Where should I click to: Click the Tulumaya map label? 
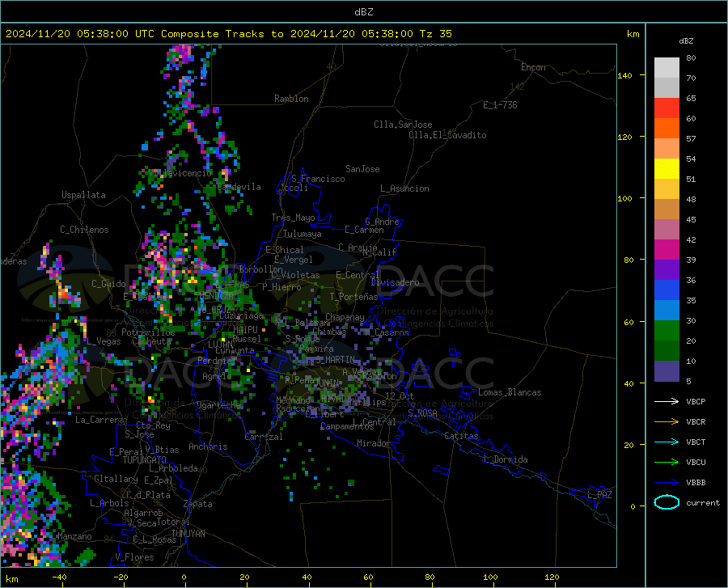point(303,235)
